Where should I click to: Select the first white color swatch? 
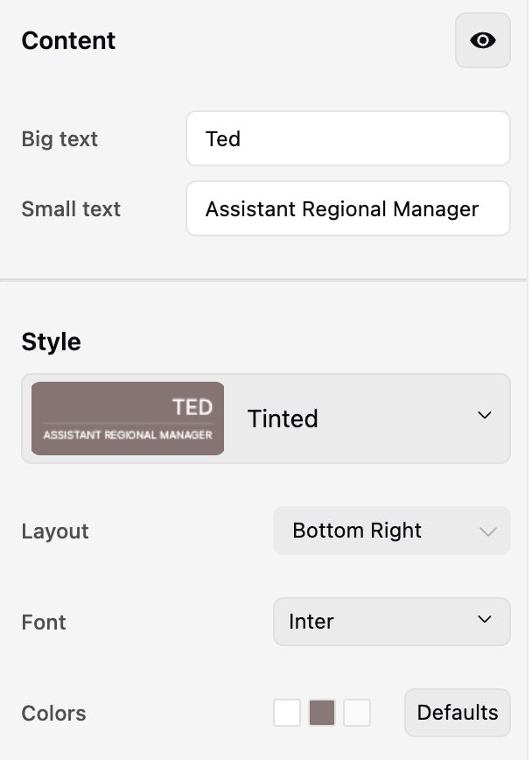point(287,713)
